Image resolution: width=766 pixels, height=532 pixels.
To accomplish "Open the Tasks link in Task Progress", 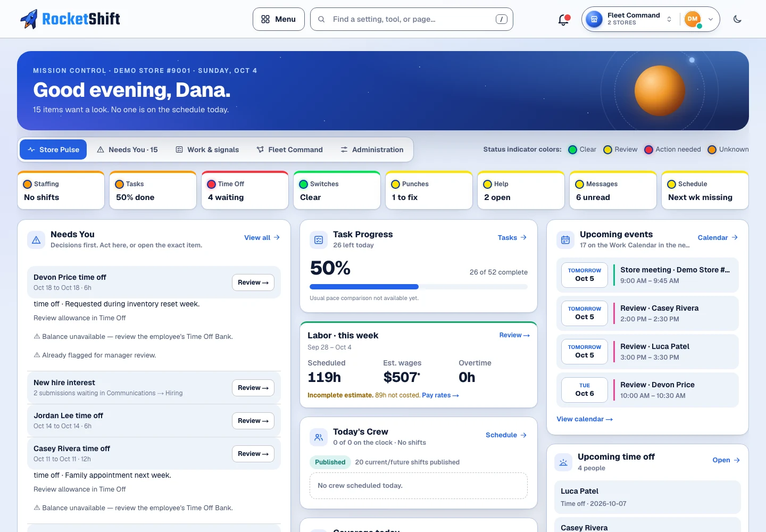I will coord(512,238).
